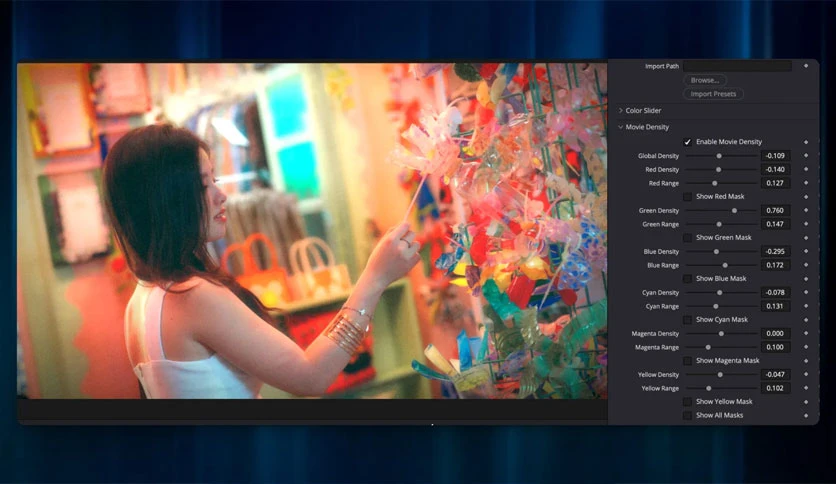Click the Green Density slider handle
836x484 pixels.
pos(735,211)
